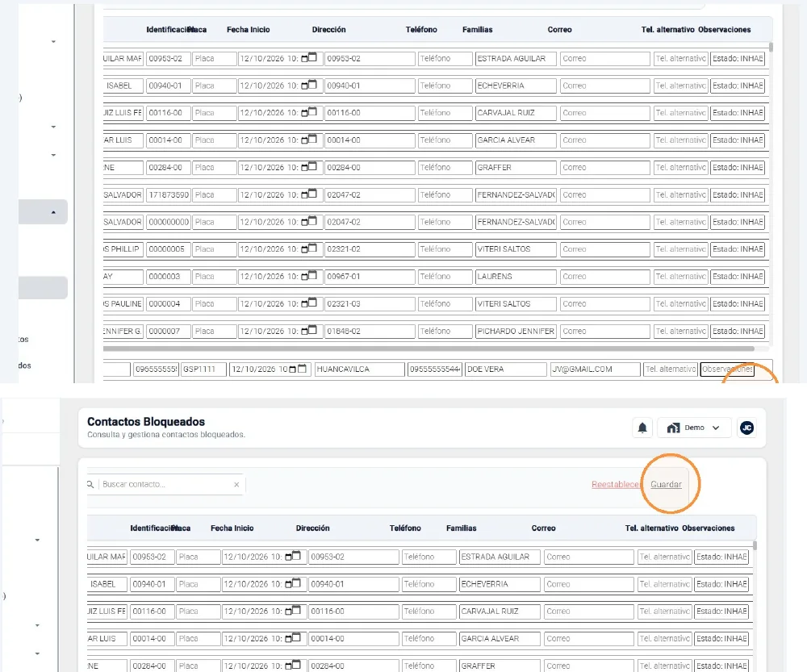Click the 000000000 identification cell
The height and width of the screenshot is (672, 807).
pyautogui.click(x=169, y=222)
